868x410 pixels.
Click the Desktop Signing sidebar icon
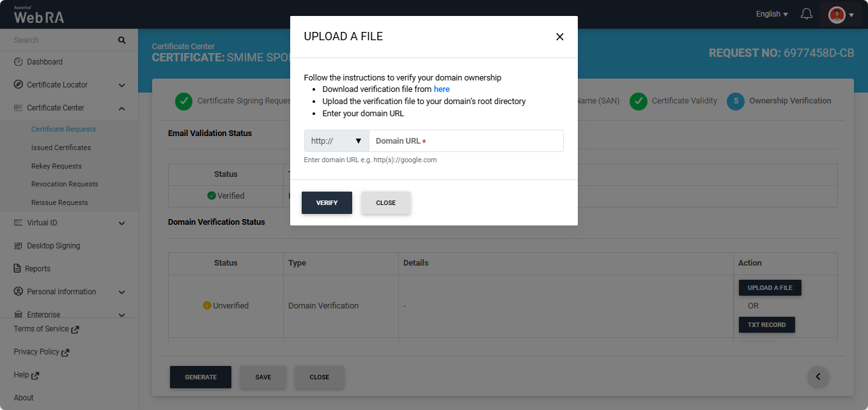point(18,246)
